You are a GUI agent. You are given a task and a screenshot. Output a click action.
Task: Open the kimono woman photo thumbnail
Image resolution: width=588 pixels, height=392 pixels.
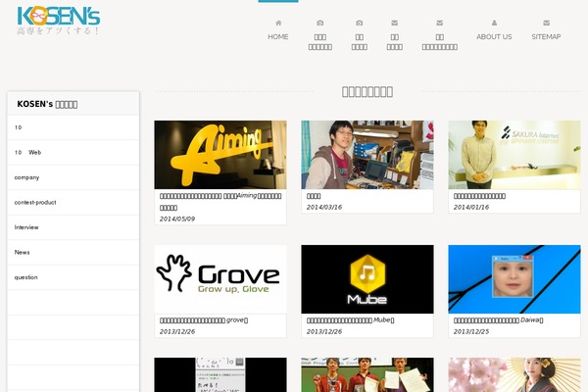pos(514,374)
